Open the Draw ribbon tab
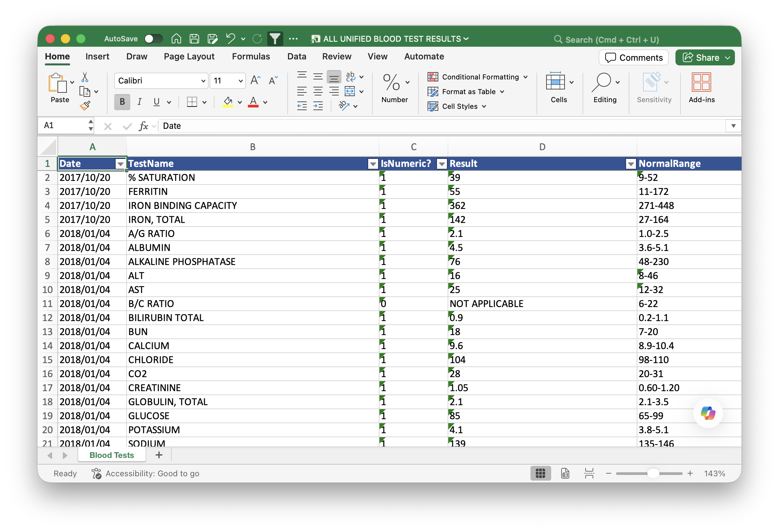The width and height of the screenshot is (779, 532). [137, 56]
